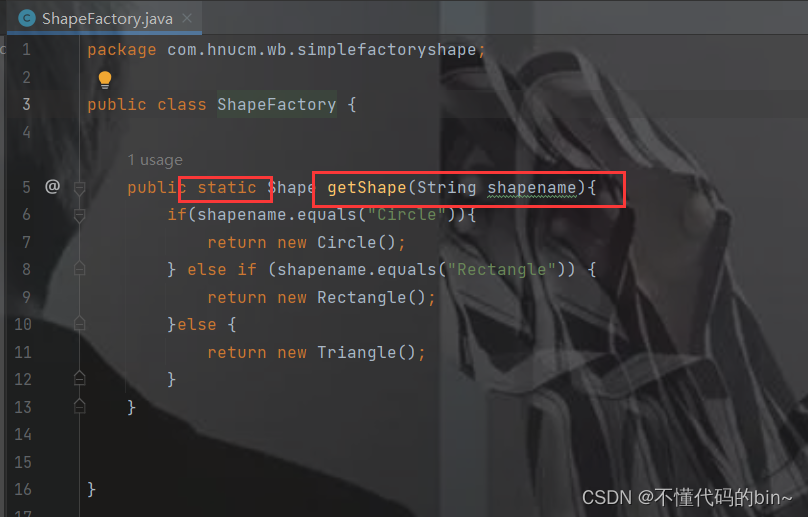Screen dimensions: 808x517
Task: Click the "Circle" string literal
Action: (x=407, y=214)
